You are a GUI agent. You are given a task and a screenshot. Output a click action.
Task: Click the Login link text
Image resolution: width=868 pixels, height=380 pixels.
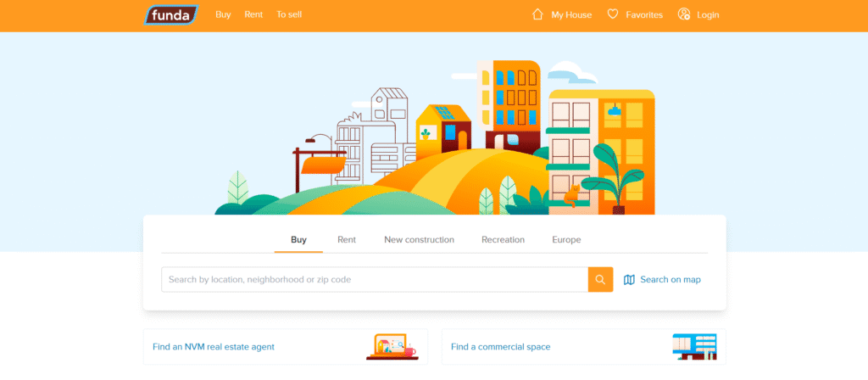click(x=708, y=15)
